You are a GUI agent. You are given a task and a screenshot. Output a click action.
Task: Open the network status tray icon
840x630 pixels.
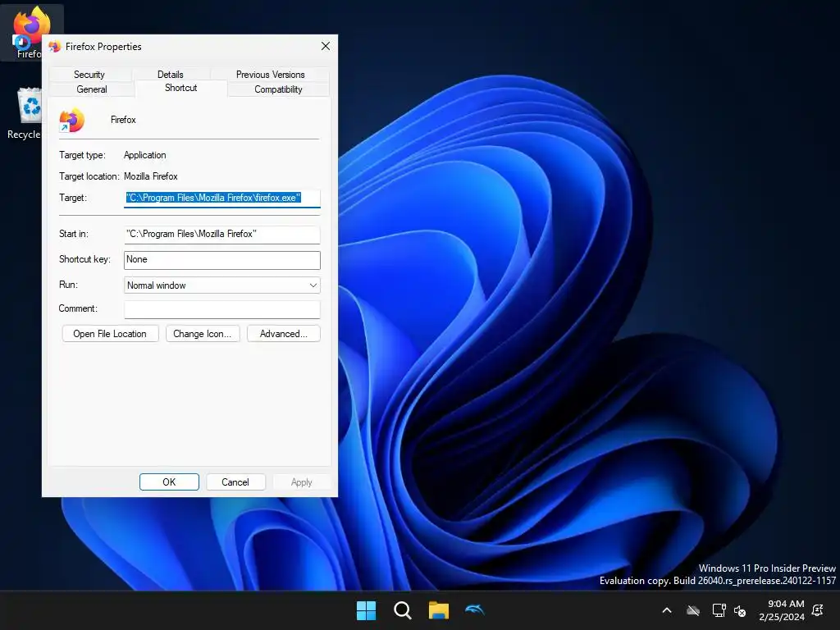(719, 610)
